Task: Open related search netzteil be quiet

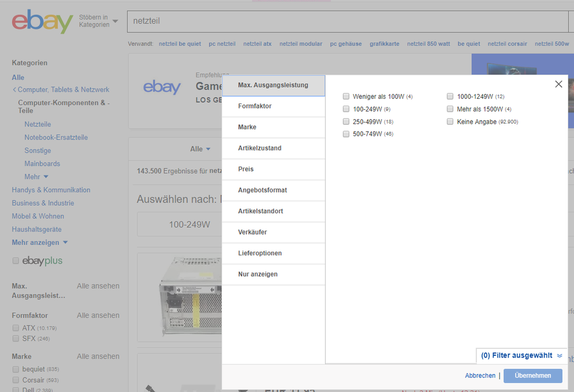Action: [180, 44]
